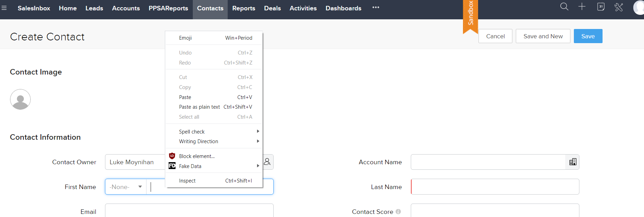The image size is (644, 217).
Task: Open the Activities tab
Action: (x=303, y=8)
